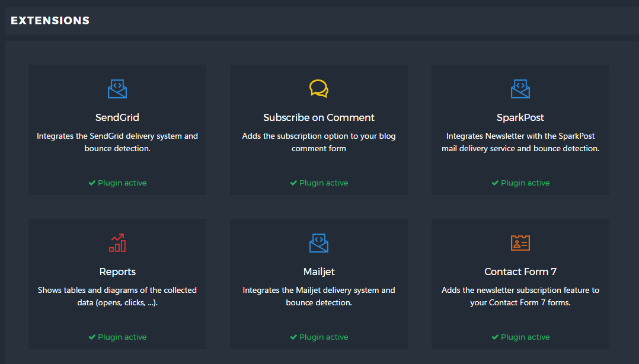
Task: Click Plugin active status under Subscribe on Comment
Action: tap(324, 183)
